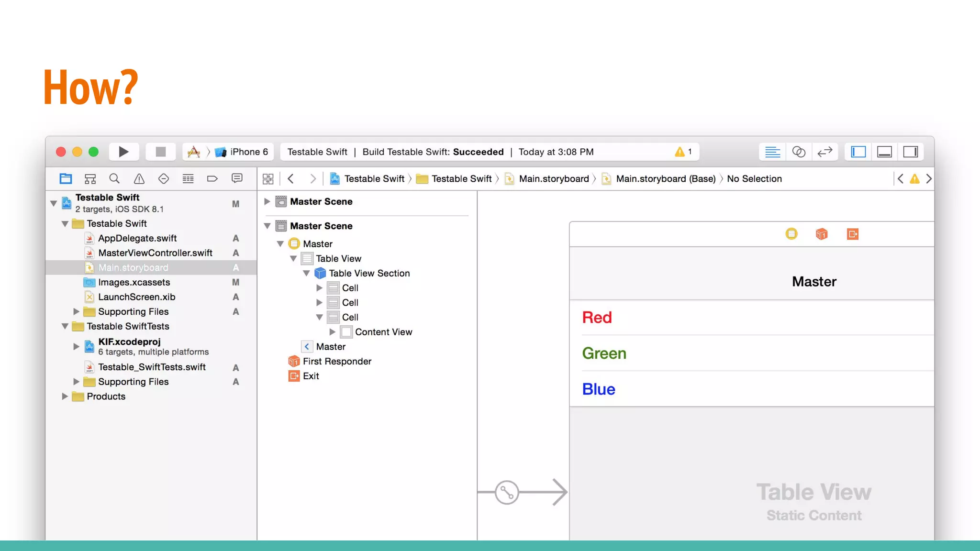Open the Find navigator magnifier icon

click(114, 179)
